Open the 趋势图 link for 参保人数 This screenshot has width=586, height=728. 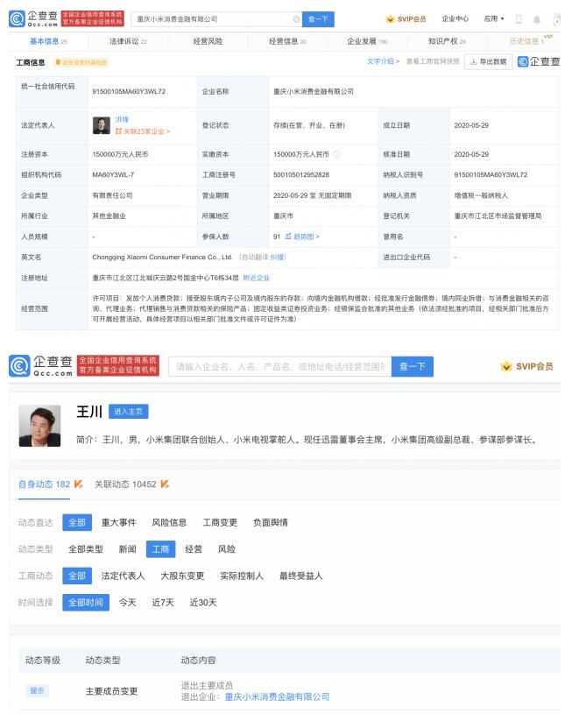[302, 237]
